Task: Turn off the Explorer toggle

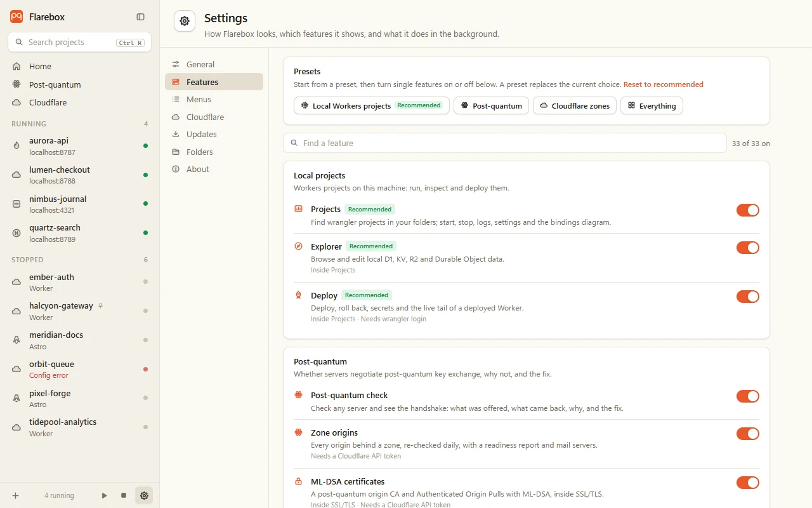Action: point(748,248)
